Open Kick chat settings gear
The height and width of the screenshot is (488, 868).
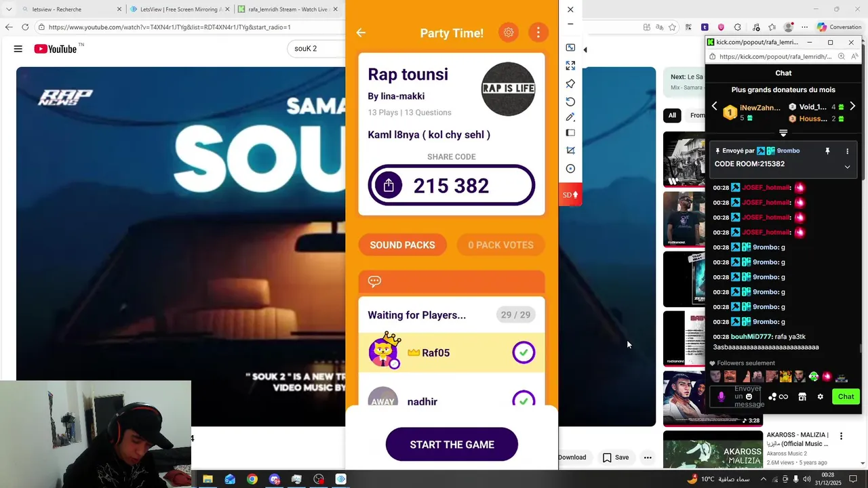[x=820, y=396]
